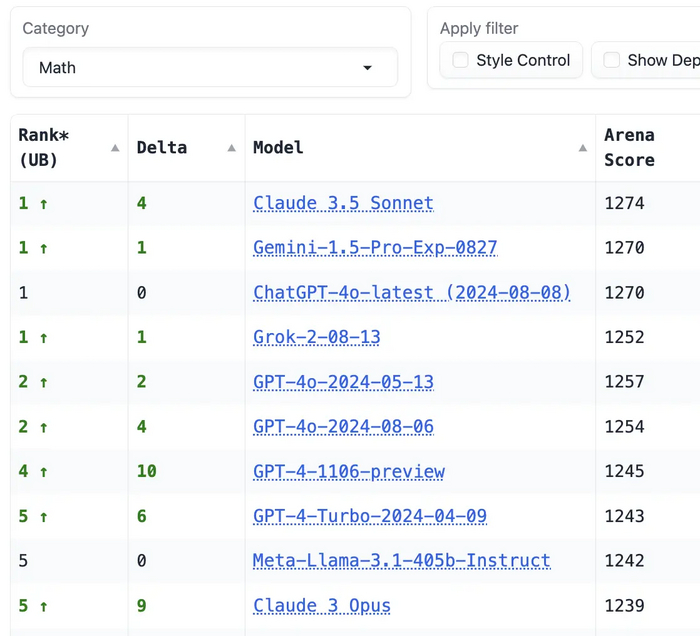The width and height of the screenshot is (700, 636).
Task: Follow the Claude 3 Opus link
Action: coord(322,605)
